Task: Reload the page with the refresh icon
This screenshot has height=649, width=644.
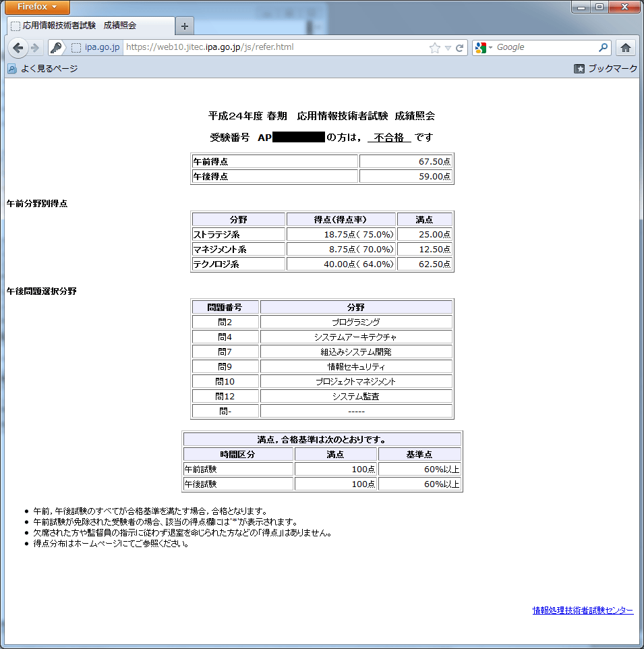Action: click(x=460, y=48)
